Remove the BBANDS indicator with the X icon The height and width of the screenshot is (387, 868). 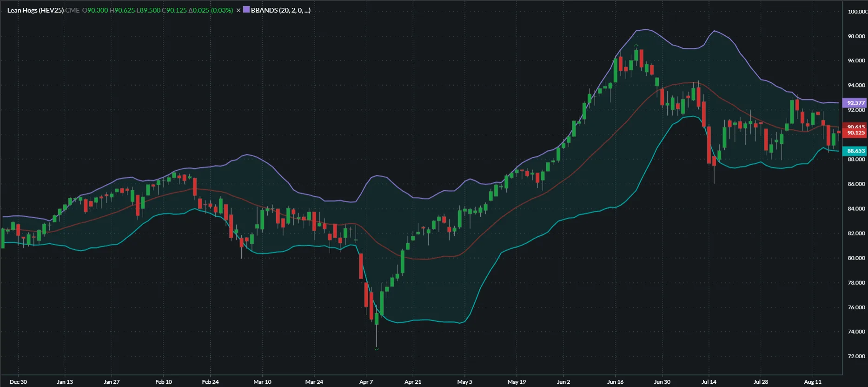pyautogui.click(x=239, y=10)
